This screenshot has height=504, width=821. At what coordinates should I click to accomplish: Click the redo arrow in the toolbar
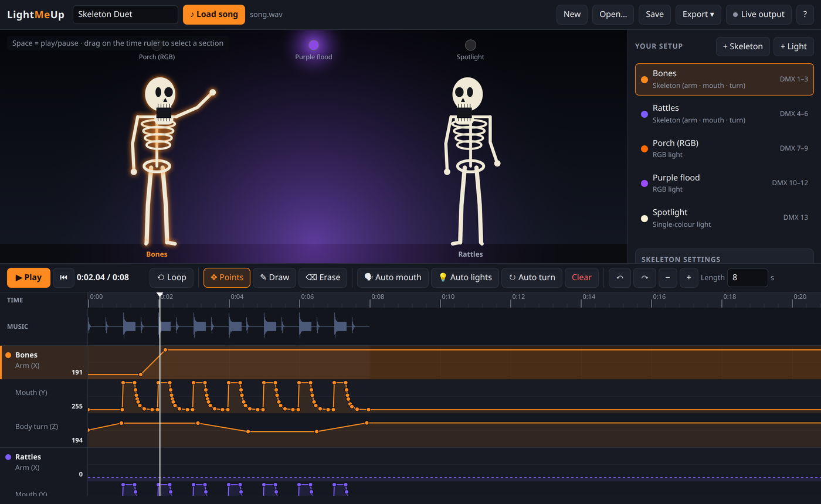644,277
